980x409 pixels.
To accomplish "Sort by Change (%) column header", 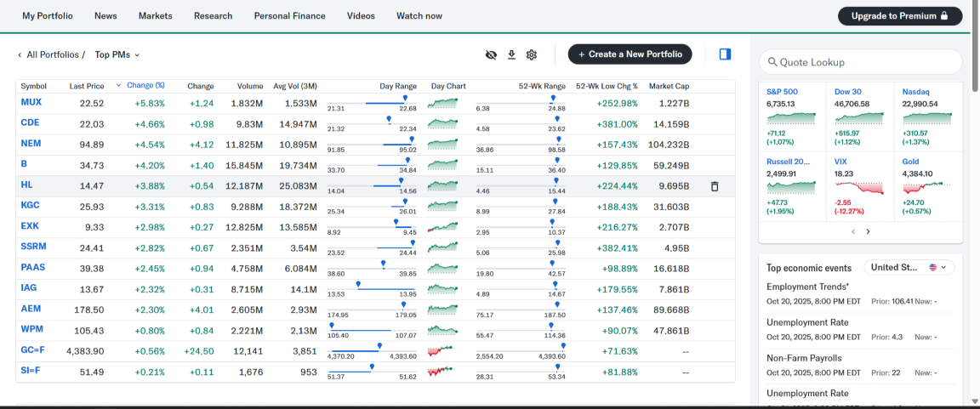I will pos(145,86).
